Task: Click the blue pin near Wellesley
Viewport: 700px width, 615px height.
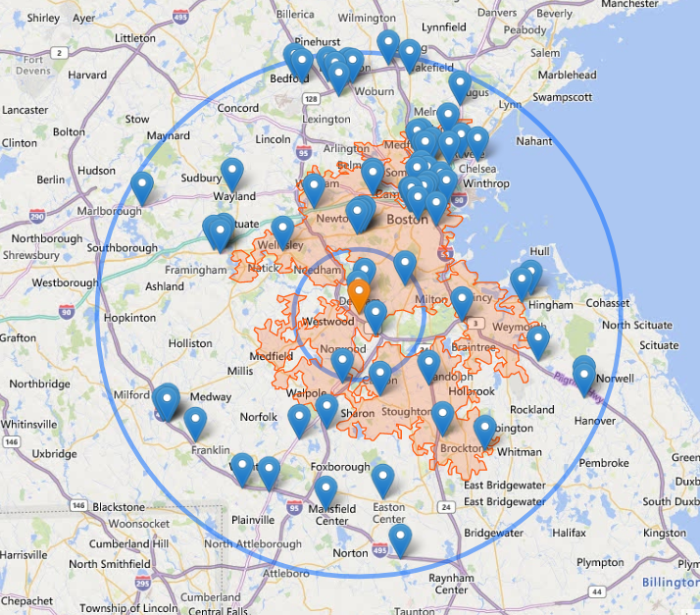Action: pos(282,231)
